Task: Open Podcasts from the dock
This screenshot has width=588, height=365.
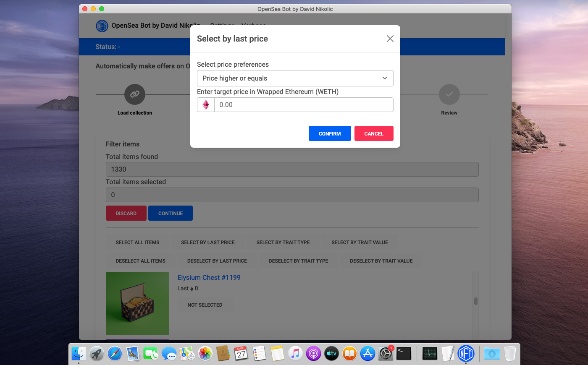Action: 313,354
